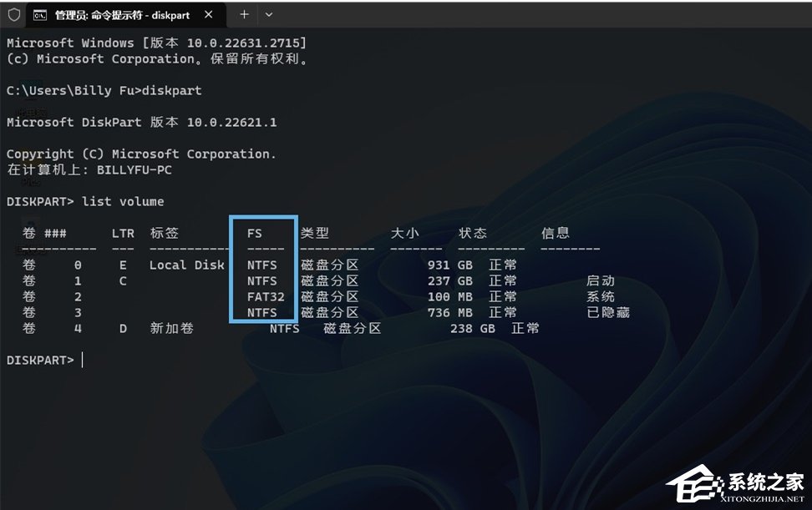
Task: Close the diskpart tab via its X
Action: click(x=207, y=14)
